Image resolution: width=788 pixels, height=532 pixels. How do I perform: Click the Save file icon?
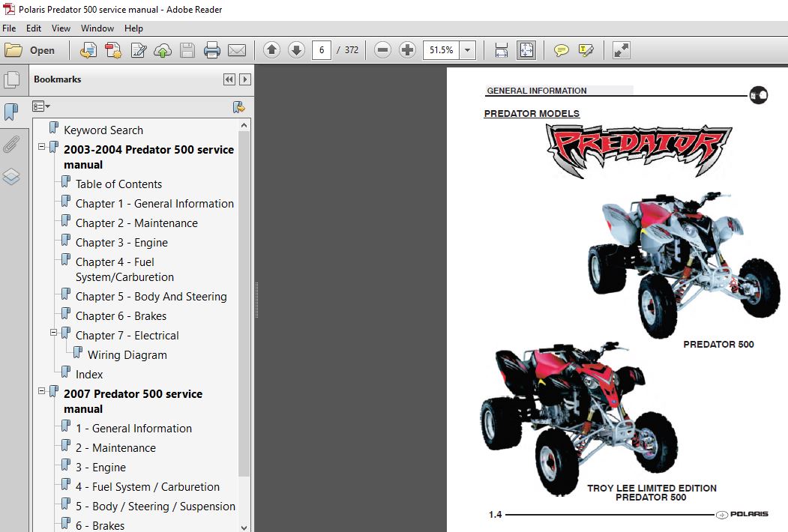tap(187, 50)
